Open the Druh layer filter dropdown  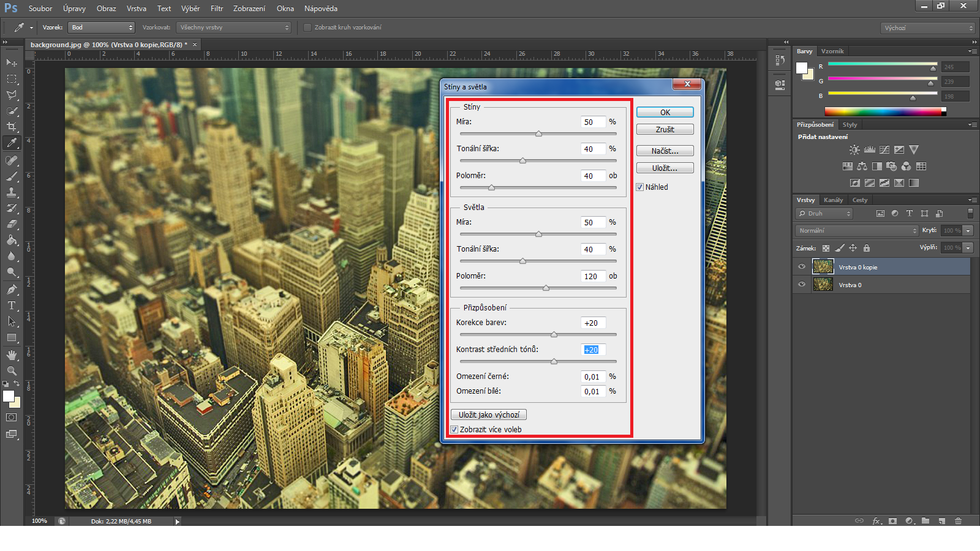[824, 214]
